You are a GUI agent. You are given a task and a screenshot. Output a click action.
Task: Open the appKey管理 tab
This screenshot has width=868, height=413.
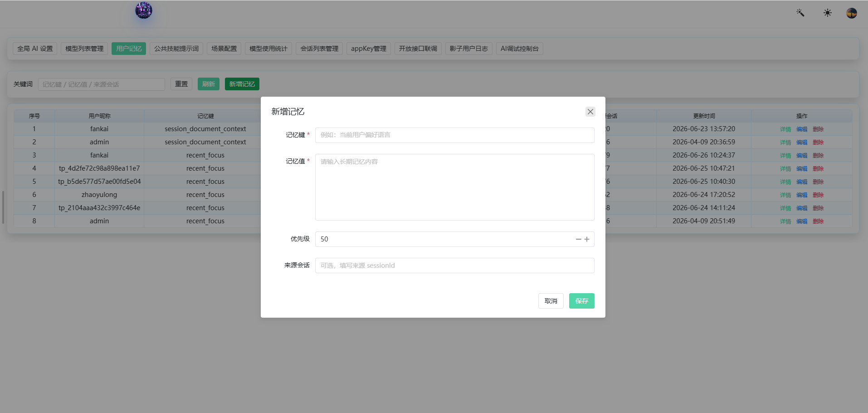(x=369, y=49)
